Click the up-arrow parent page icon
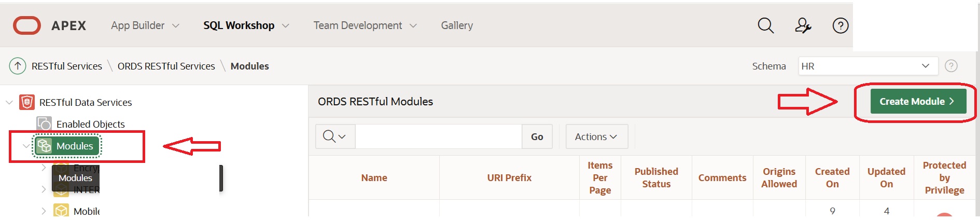The height and width of the screenshot is (220, 980). (x=18, y=66)
